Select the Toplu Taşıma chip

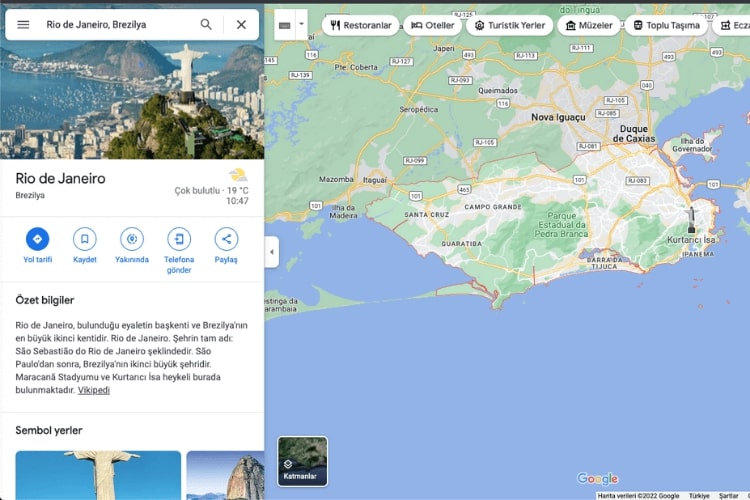pyautogui.click(x=666, y=25)
